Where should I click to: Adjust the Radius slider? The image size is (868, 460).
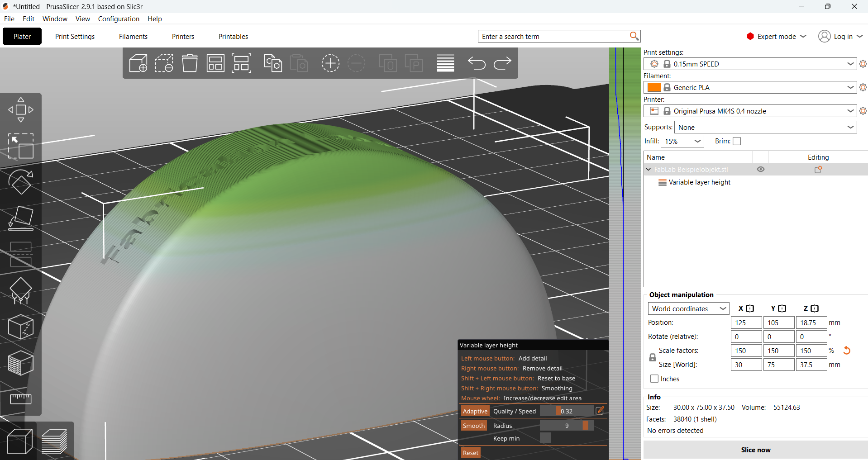coord(567,426)
